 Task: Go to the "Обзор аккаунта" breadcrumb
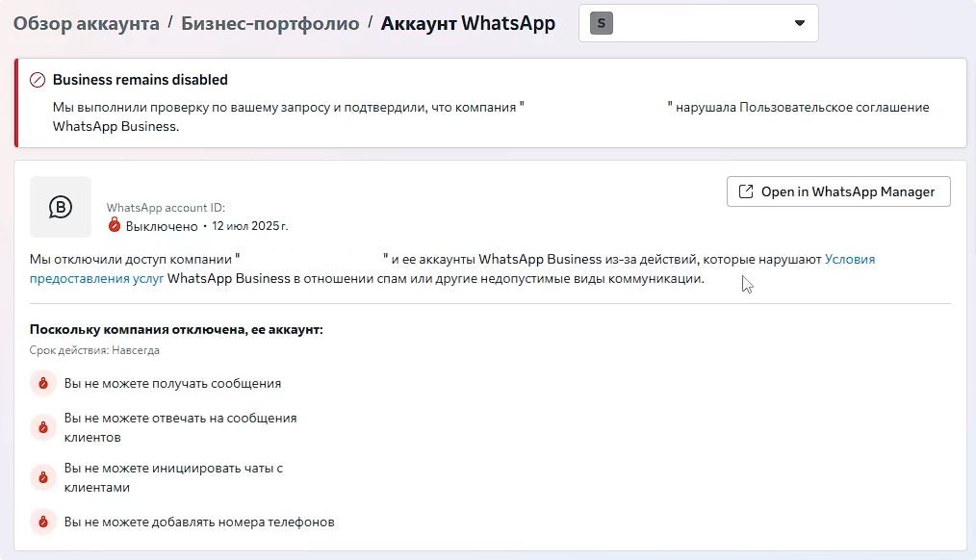point(87,23)
